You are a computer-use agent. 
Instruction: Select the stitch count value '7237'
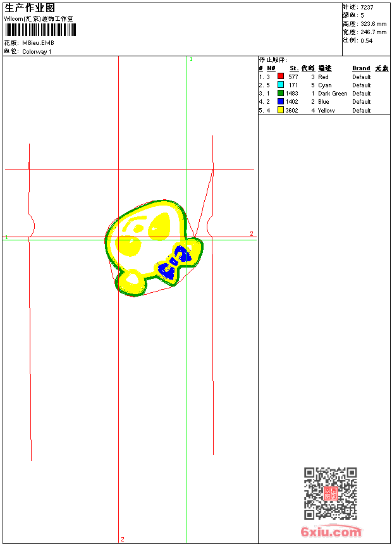click(367, 8)
